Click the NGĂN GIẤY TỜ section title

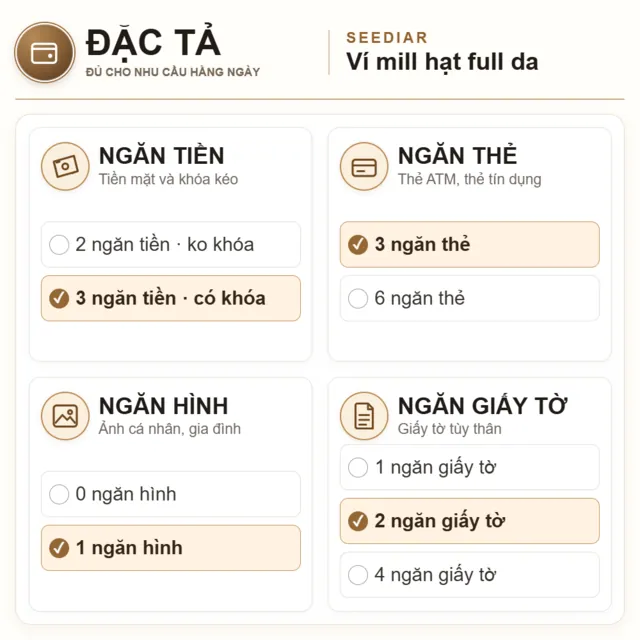[x=483, y=405]
